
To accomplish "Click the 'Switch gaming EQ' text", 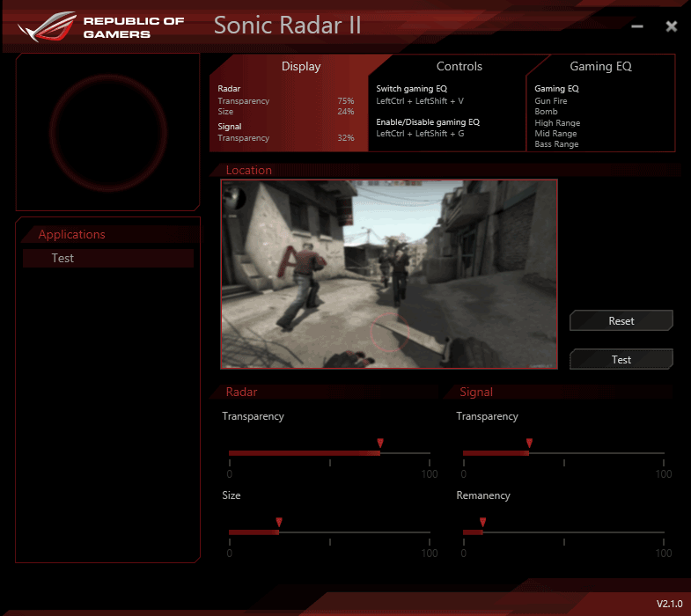I will click(x=412, y=89).
